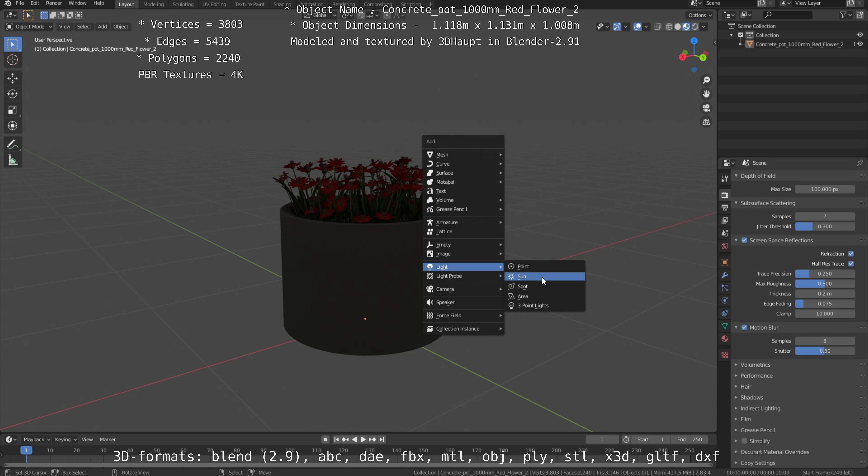Image resolution: width=868 pixels, height=476 pixels.
Task: Select the Rotate tool
Action: (x=13, y=94)
